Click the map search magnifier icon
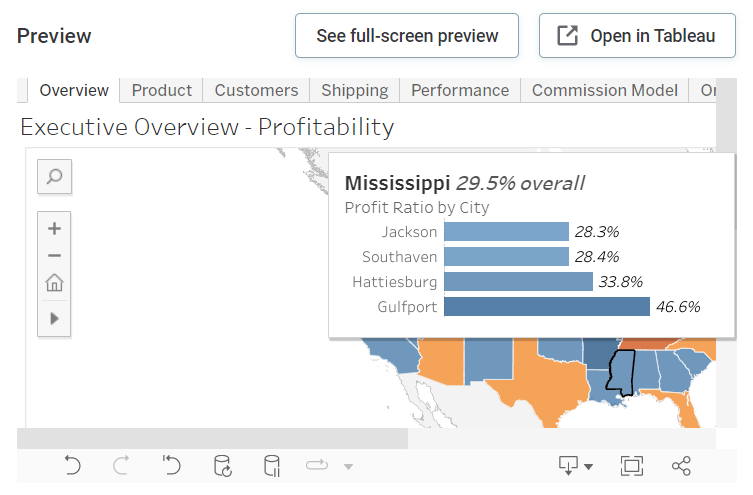Screen dimensions: 753x495 pyautogui.click(x=54, y=177)
